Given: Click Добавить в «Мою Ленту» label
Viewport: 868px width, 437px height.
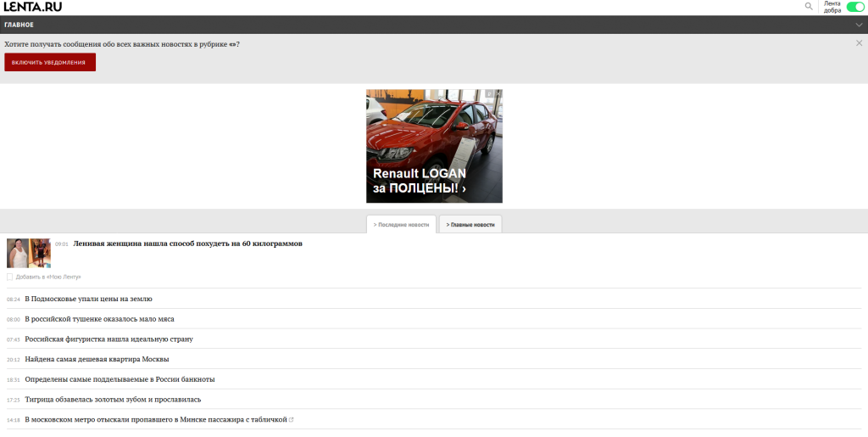Looking at the screenshot, I should click(48, 277).
